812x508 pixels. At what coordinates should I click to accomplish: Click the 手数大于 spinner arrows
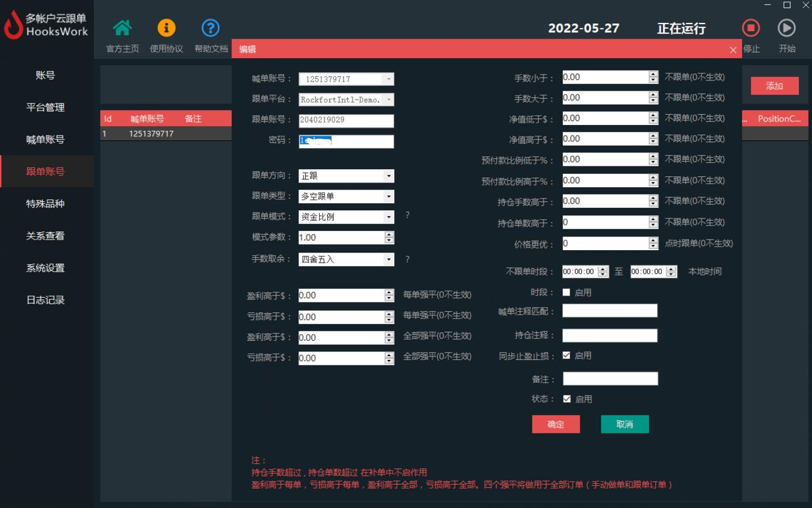(x=654, y=97)
